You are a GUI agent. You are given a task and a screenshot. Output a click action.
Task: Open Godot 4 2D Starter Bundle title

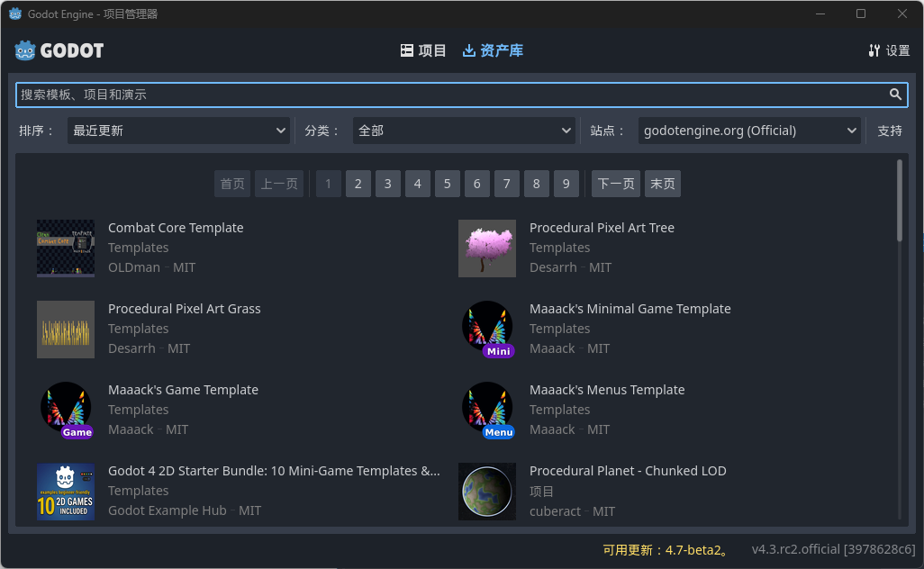point(274,471)
